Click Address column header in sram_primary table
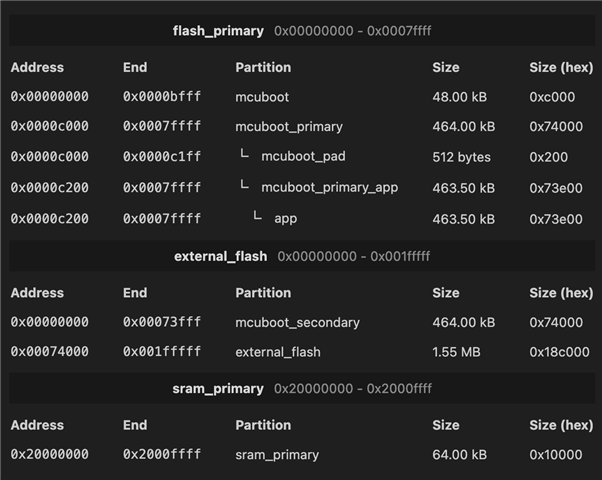This screenshot has height=480, width=602. coord(37,425)
